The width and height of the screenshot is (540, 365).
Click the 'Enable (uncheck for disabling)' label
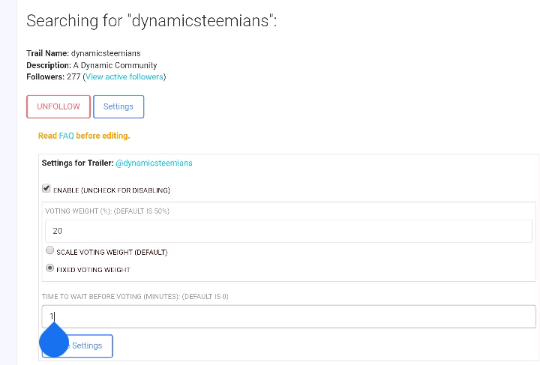coord(112,190)
